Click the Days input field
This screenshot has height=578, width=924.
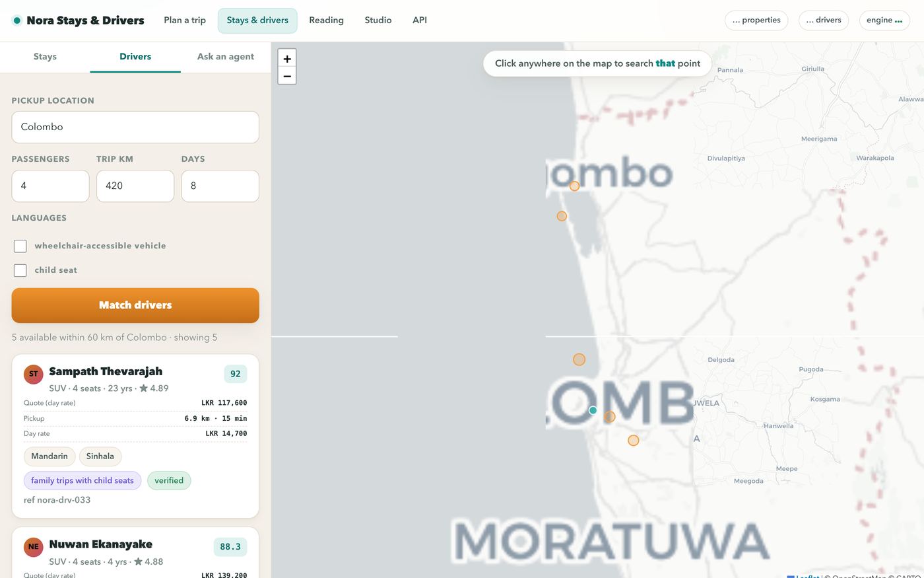click(220, 186)
